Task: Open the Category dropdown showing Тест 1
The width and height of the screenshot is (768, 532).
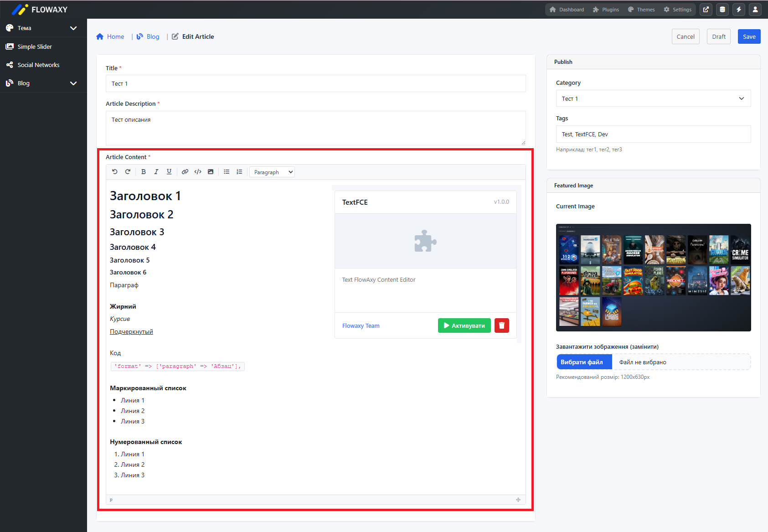Action: (653, 98)
